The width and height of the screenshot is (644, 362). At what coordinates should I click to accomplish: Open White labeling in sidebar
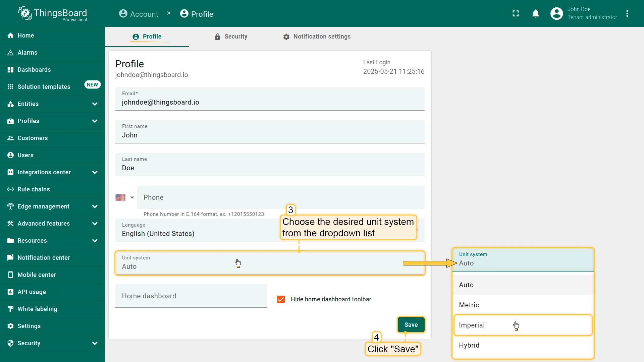click(37, 309)
